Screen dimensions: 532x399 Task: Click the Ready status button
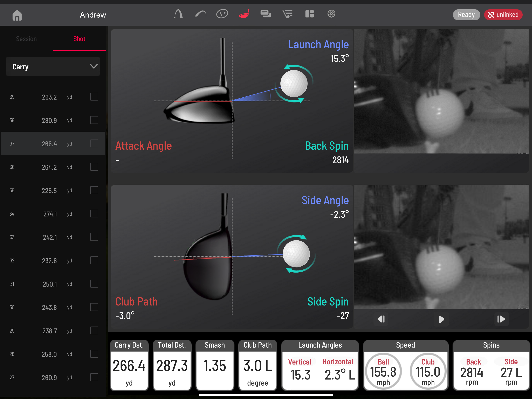click(466, 15)
